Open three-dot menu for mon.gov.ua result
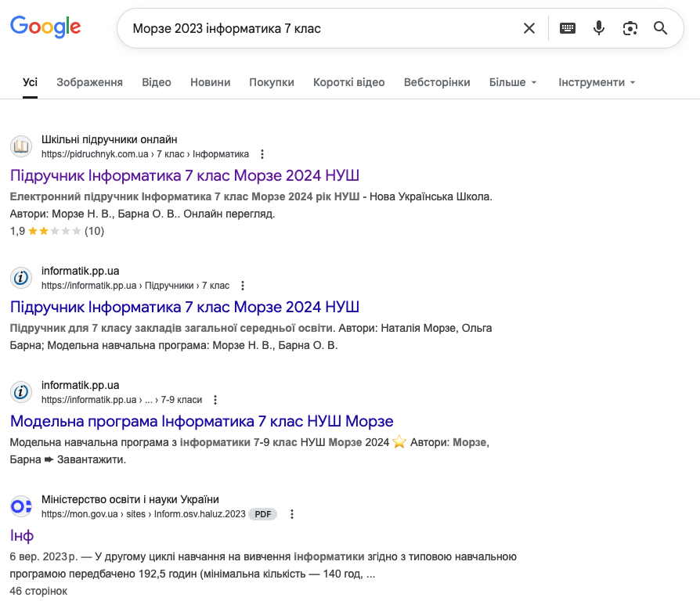Screen dimensions: 700x601 point(292,514)
